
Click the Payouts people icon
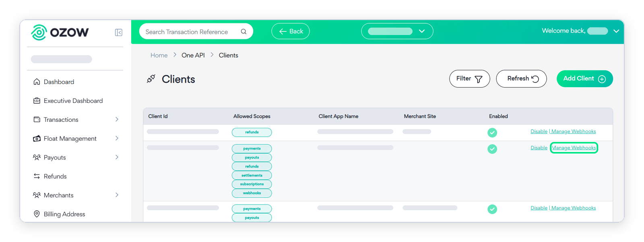tap(37, 157)
